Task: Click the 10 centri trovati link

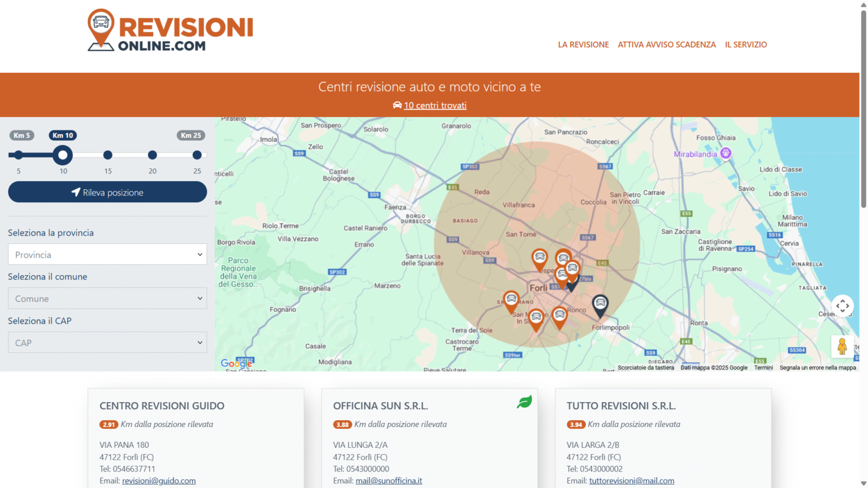Action: click(435, 106)
